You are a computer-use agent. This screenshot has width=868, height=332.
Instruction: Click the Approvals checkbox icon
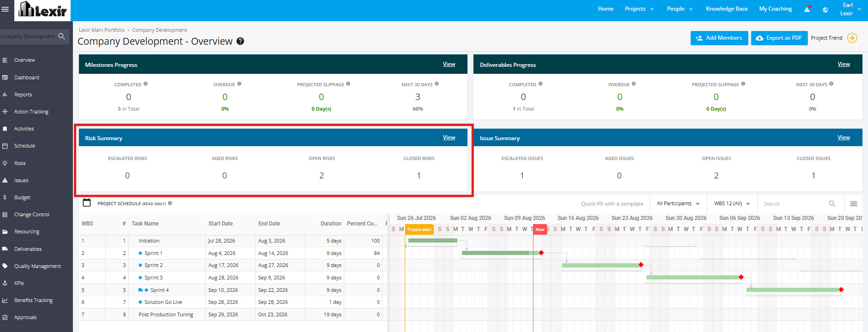(5, 317)
